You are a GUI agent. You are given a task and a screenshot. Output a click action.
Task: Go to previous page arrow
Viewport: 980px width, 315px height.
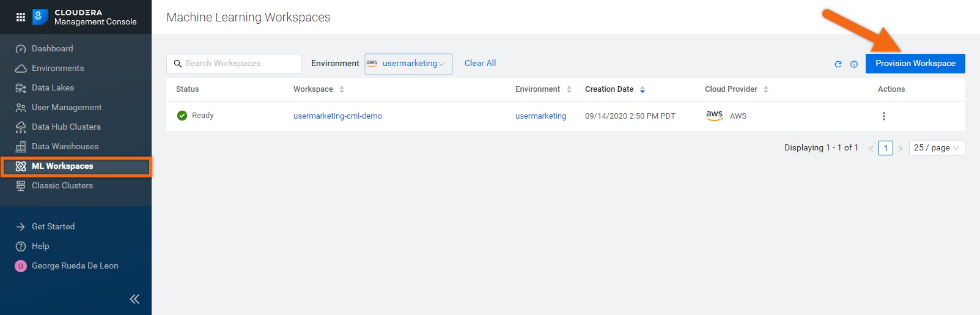pos(871,148)
